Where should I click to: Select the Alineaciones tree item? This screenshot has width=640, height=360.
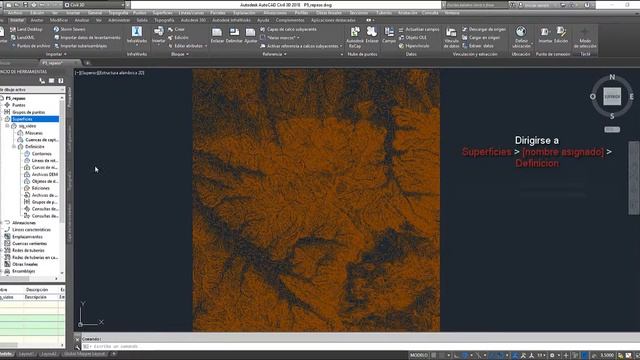24,223
